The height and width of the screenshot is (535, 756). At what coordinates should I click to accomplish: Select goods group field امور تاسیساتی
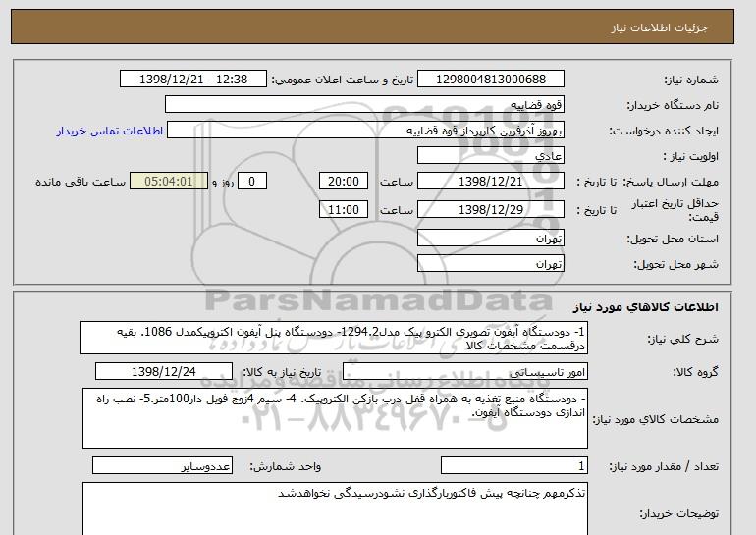click(x=464, y=372)
